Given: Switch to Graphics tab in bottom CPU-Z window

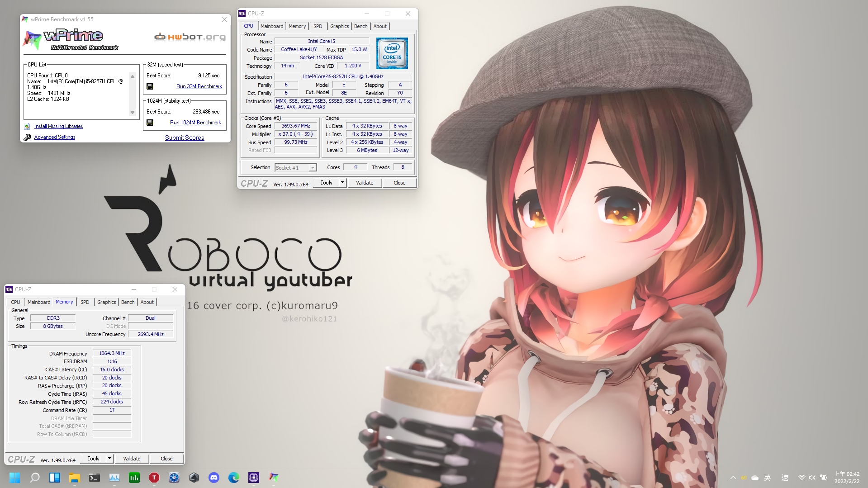Looking at the screenshot, I should [x=107, y=302].
